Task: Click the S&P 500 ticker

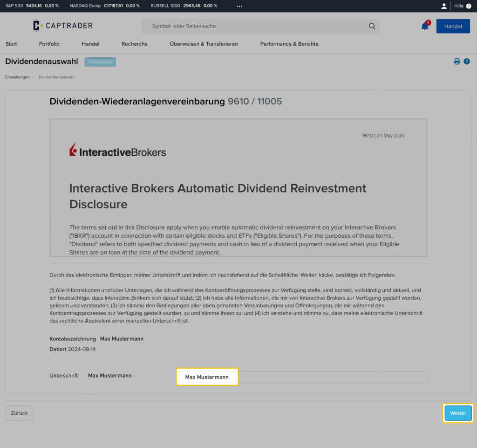Action: [32, 6]
